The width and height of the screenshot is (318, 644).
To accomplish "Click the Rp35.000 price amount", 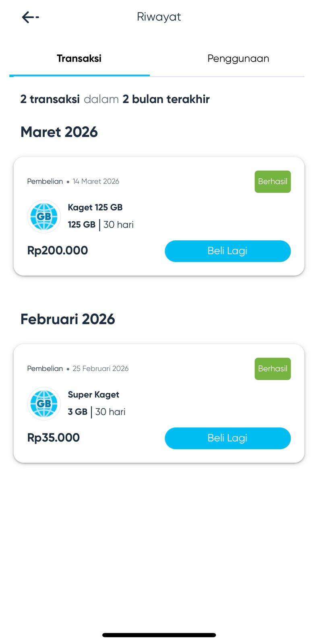I will point(54,438).
